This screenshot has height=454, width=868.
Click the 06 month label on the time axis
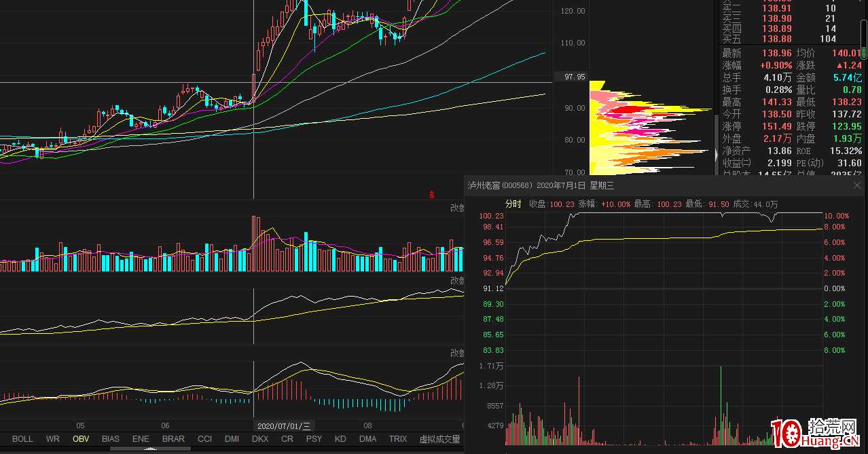coord(165,426)
